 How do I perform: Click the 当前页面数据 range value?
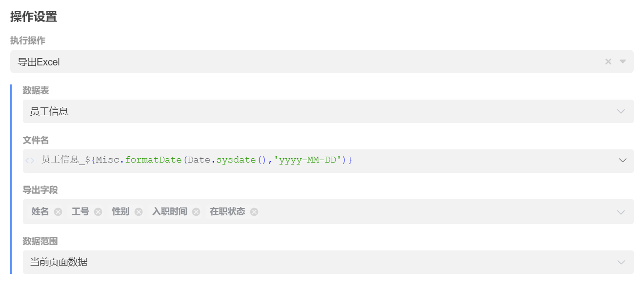[x=59, y=262]
